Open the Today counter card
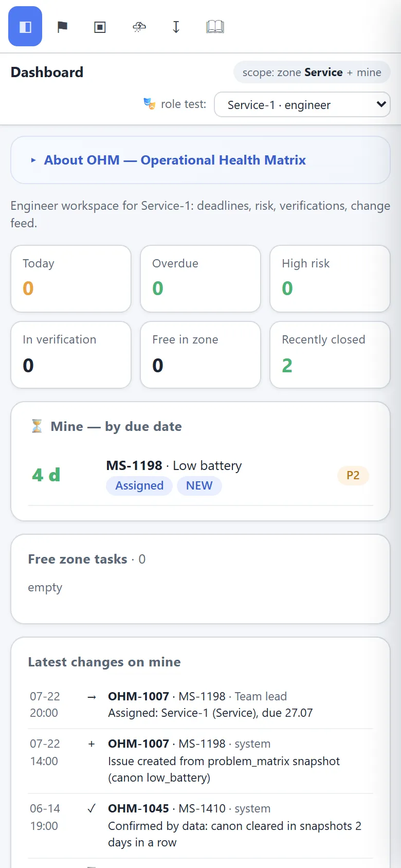 tap(71, 279)
